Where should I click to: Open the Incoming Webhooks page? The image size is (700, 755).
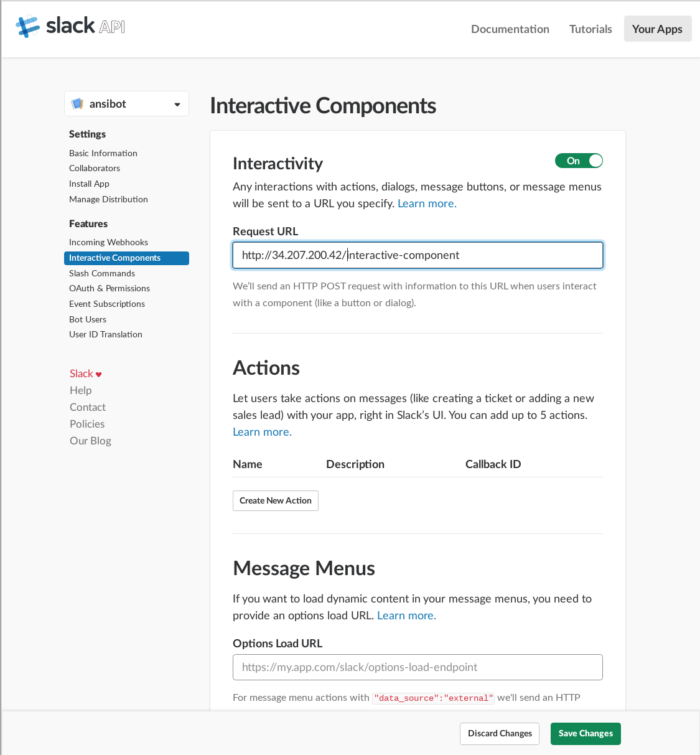(x=108, y=242)
